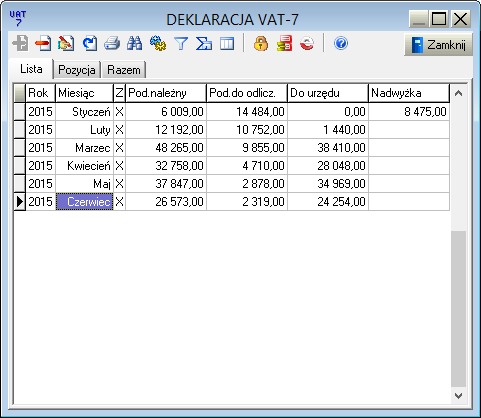
Task: Click the X mark in Luty row
Action: (x=119, y=130)
